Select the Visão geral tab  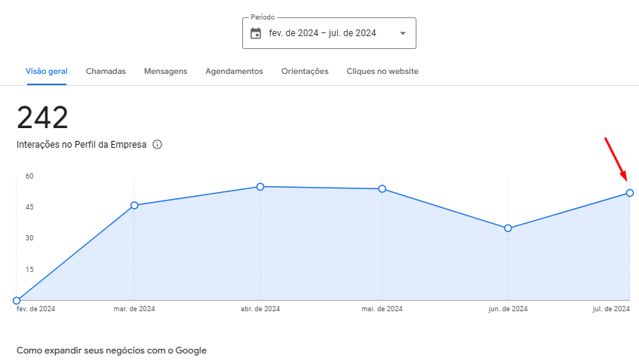tap(47, 72)
